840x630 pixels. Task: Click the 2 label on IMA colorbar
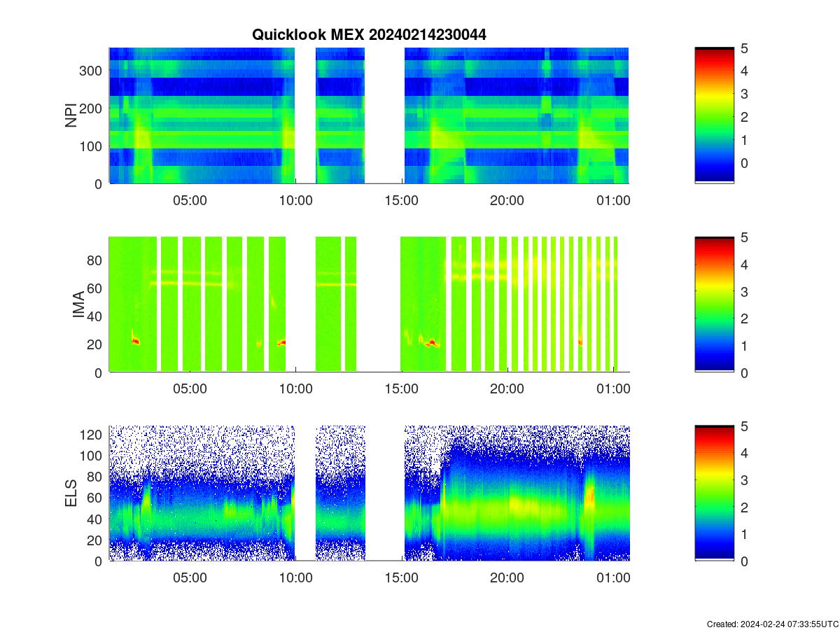coord(743,318)
